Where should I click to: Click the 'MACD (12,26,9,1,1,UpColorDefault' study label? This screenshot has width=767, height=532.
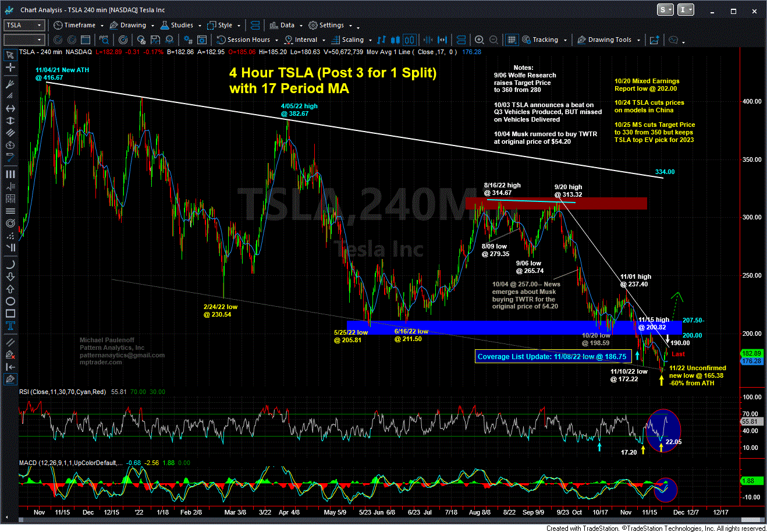[70, 463]
